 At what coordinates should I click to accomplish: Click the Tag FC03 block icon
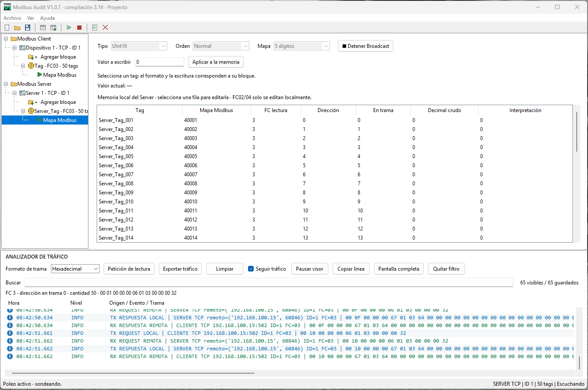tap(31, 66)
